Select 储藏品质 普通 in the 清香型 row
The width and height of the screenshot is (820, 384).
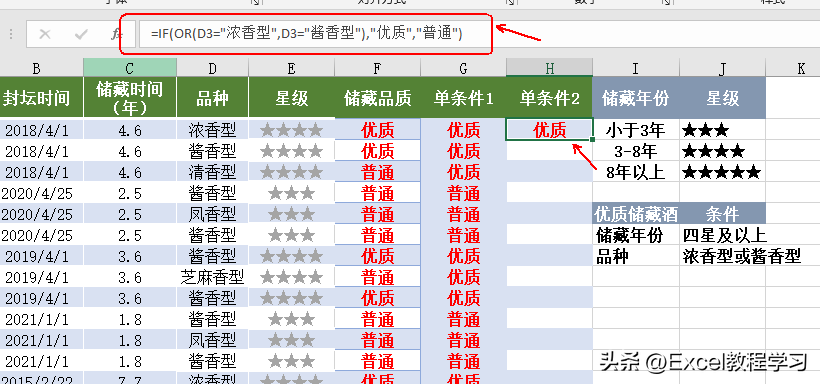pos(377,172)
